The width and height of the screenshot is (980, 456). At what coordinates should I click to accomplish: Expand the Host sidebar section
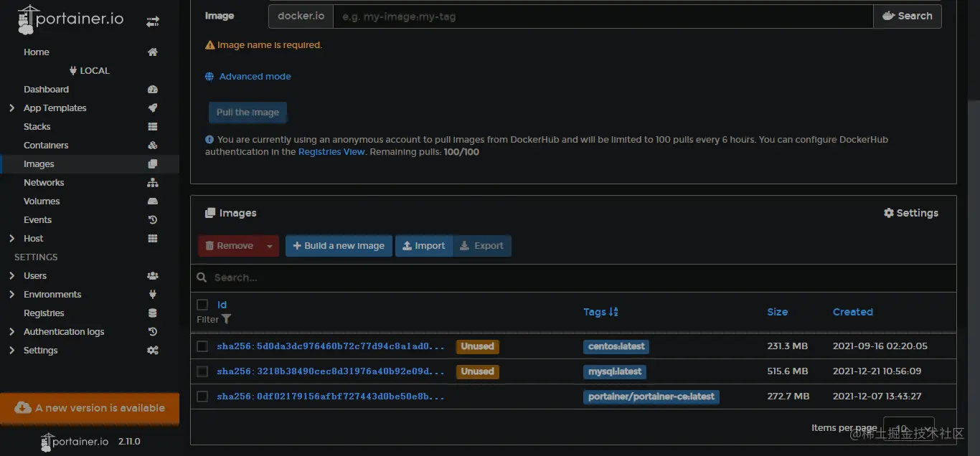11,239
